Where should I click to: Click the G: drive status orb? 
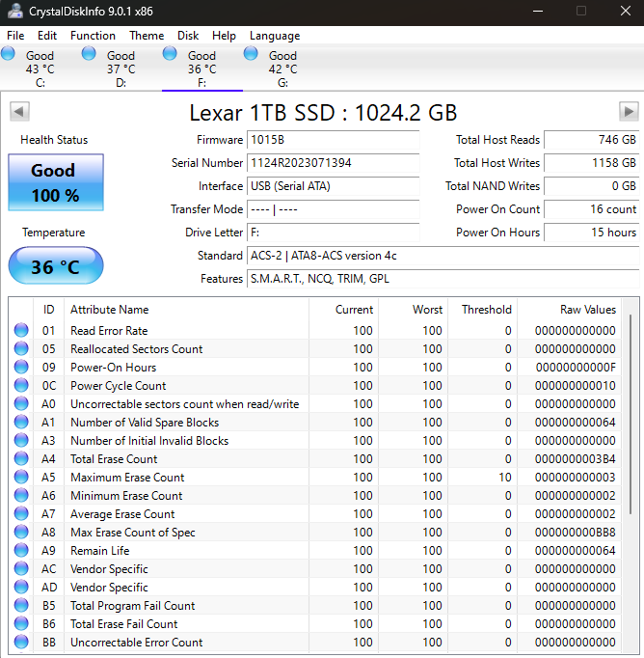[252, 54]
